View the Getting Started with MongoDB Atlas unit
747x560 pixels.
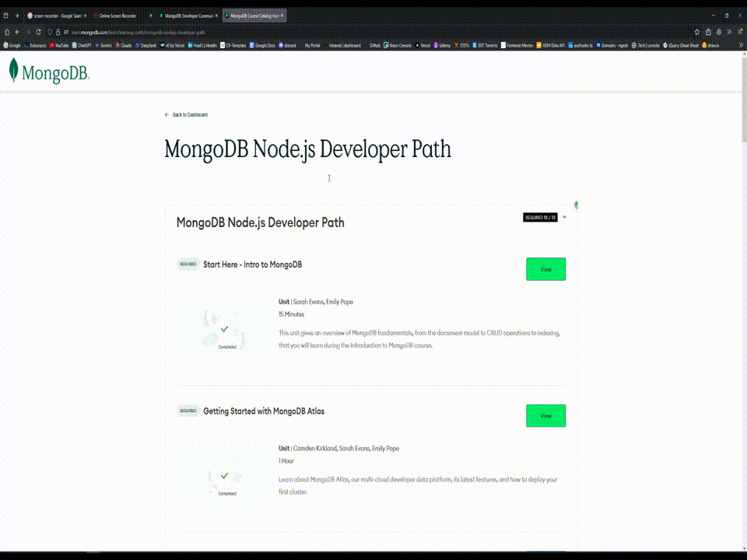[545, 416]
